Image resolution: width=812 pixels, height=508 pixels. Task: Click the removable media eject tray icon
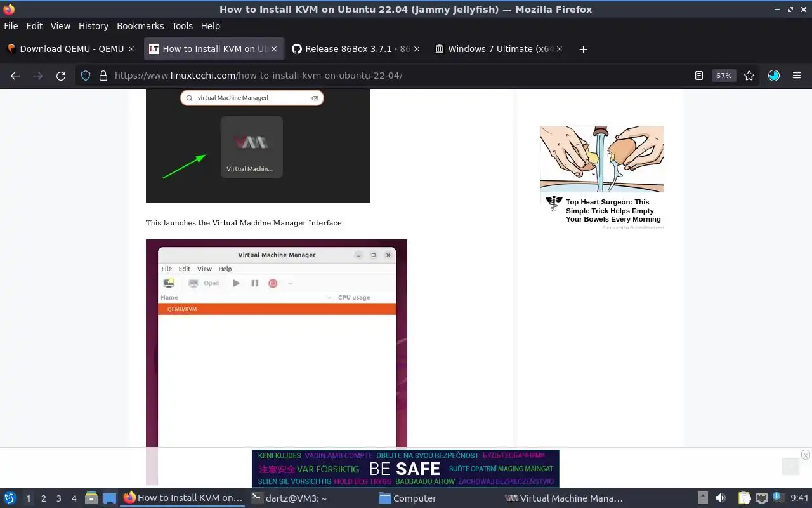pos(702,498)
